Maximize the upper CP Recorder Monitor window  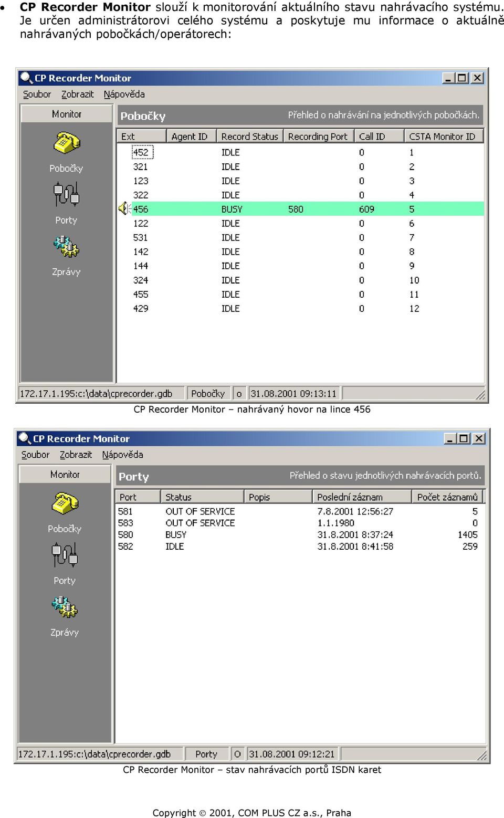[462, 78]
